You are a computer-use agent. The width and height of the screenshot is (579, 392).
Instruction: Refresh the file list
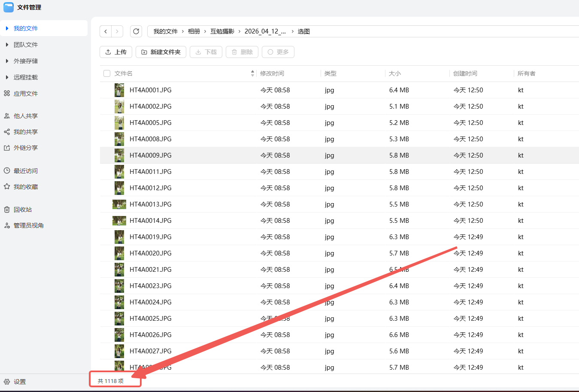[x=136, y=31]
